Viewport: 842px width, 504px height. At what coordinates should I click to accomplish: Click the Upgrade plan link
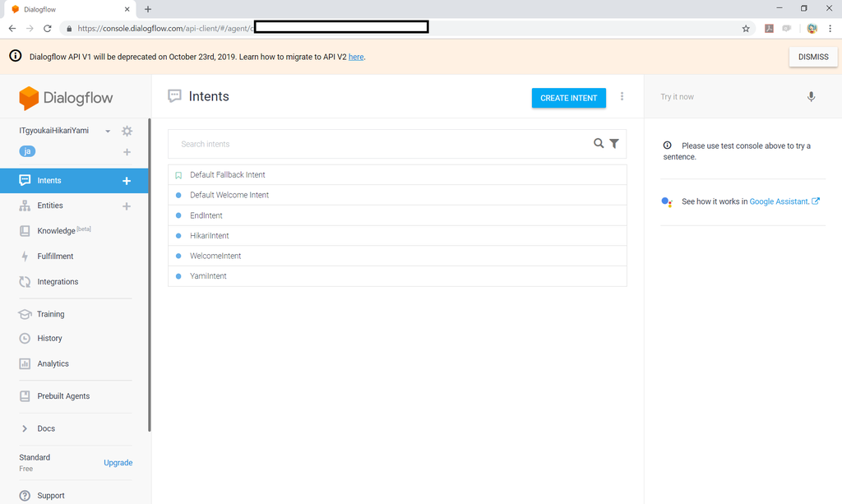pos(118,463)
